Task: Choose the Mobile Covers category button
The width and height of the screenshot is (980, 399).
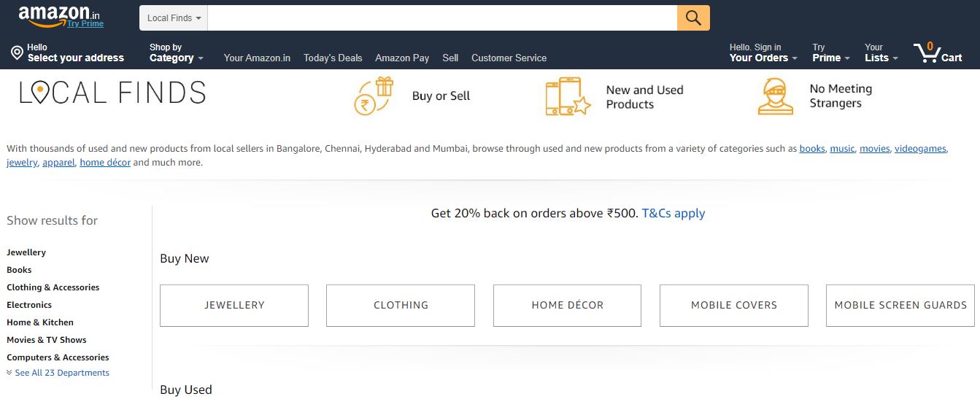Action: (733, 306)
